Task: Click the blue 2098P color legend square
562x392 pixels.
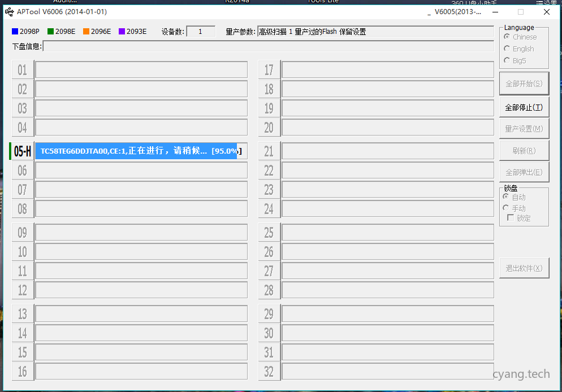Action: [x=15, y=32]
